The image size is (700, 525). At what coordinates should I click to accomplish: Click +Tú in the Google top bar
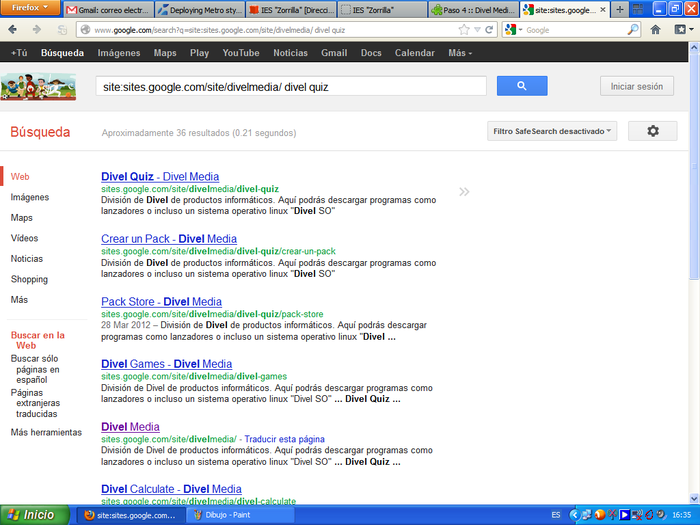[19, 53]
